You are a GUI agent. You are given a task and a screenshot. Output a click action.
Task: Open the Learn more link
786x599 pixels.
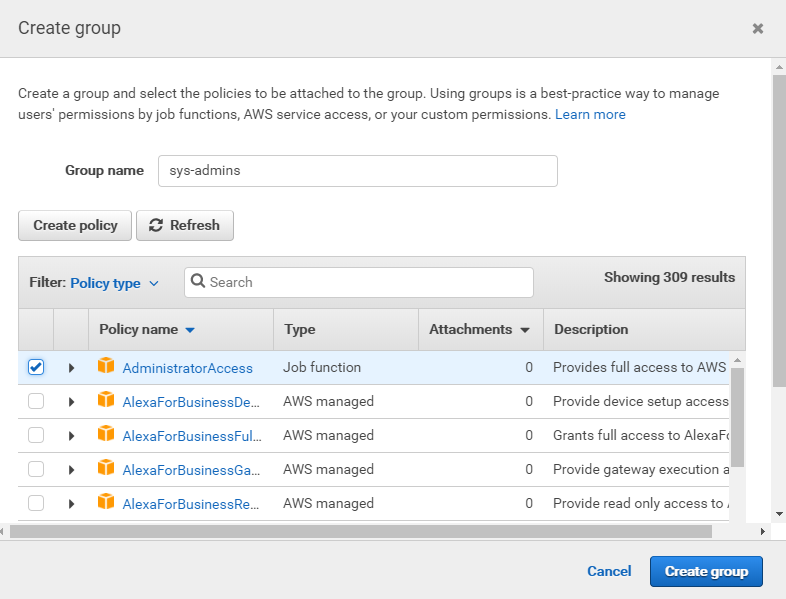point(590,114)
